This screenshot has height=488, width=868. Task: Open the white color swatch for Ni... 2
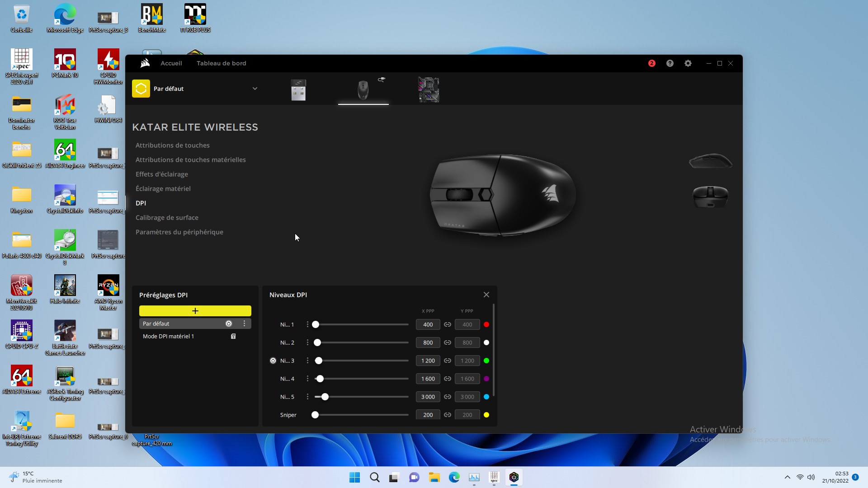486,343
